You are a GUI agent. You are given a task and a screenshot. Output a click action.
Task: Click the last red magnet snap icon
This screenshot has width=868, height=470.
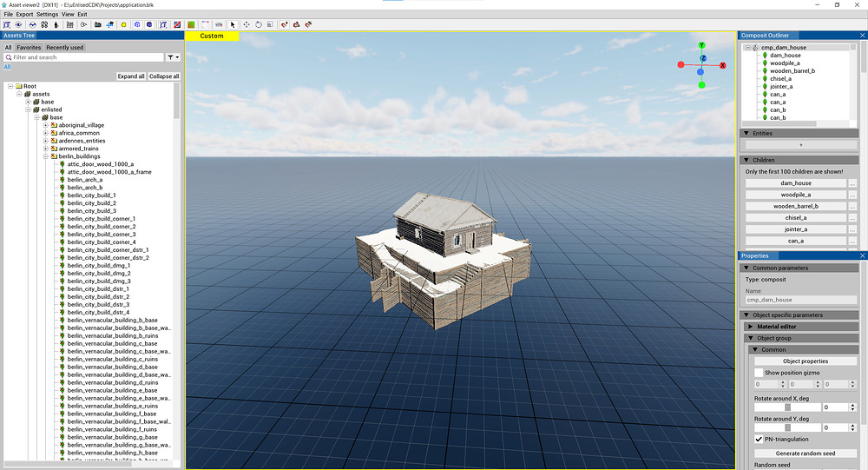(308, 24)
